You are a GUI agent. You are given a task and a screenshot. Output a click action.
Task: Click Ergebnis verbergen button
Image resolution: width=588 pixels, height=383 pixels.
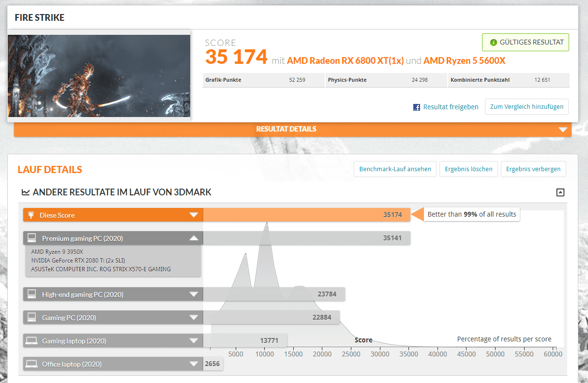pos(533,169)
